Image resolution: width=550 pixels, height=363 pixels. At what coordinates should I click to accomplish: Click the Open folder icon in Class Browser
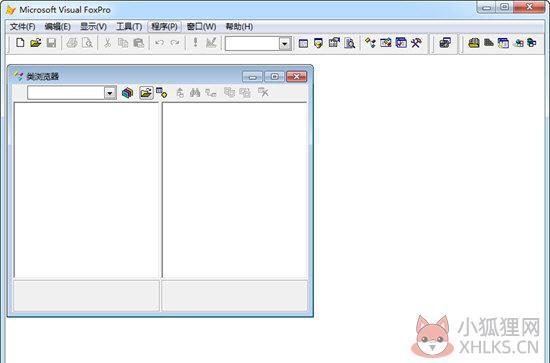coord(146,93)
